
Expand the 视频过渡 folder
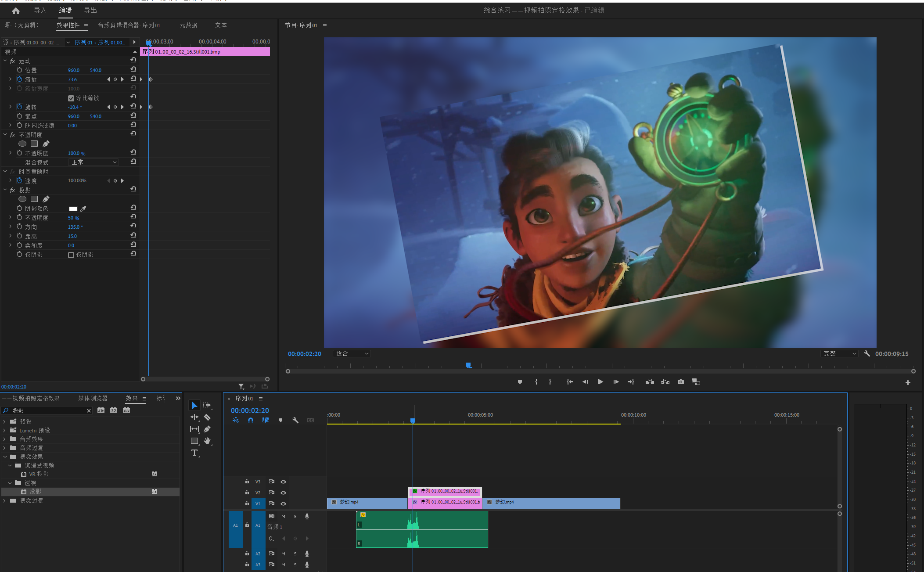coord(5,500)
